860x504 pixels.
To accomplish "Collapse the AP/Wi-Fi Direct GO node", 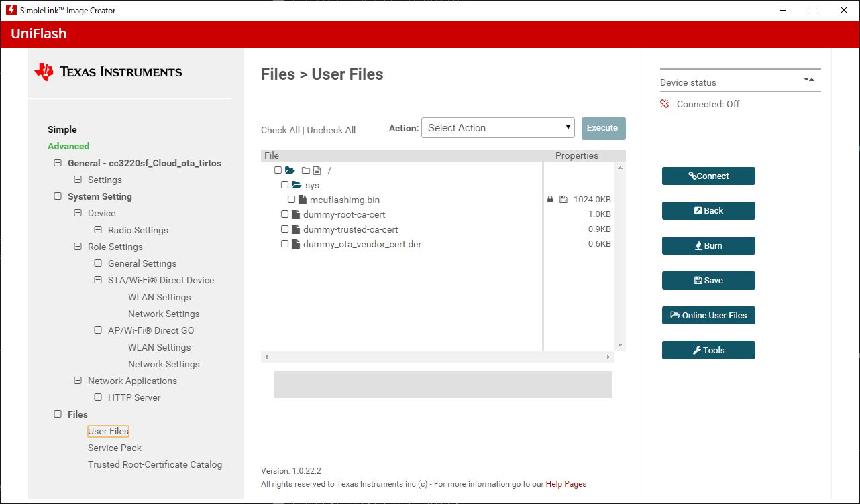I will 98,330.
